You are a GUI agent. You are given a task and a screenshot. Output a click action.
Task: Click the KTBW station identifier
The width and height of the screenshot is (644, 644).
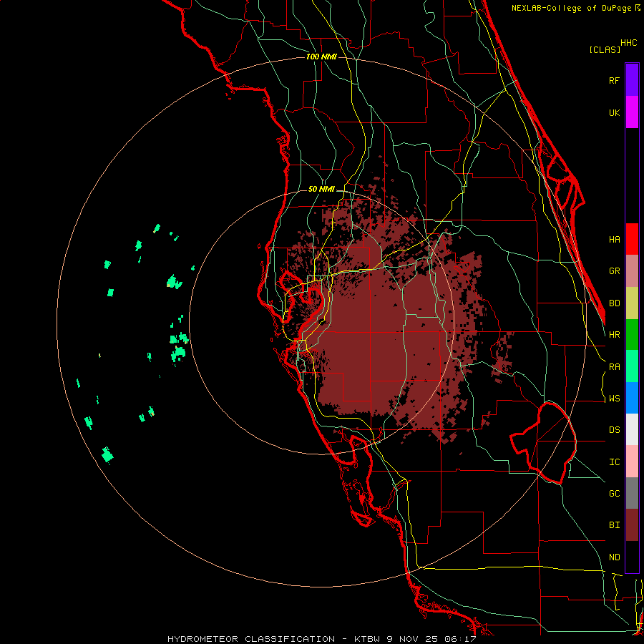point(368,639)
